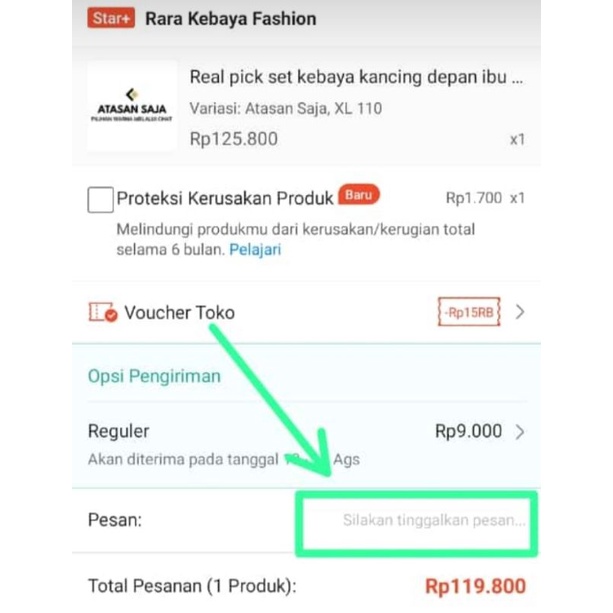Select the Opsi Pengiriman heading

pos(154,376)
